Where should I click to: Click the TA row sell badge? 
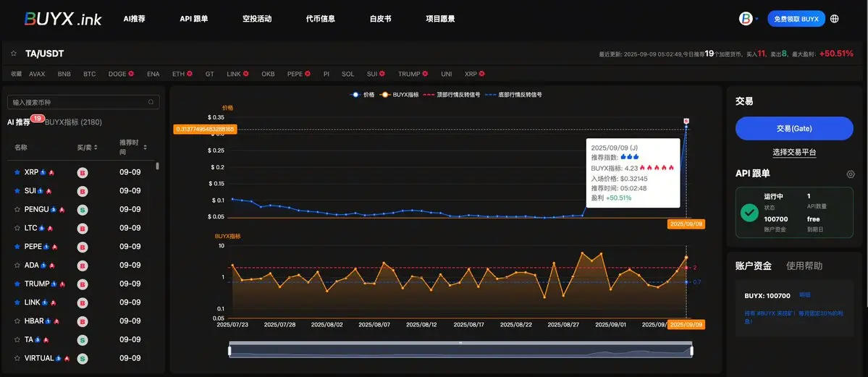pos(82,340)
